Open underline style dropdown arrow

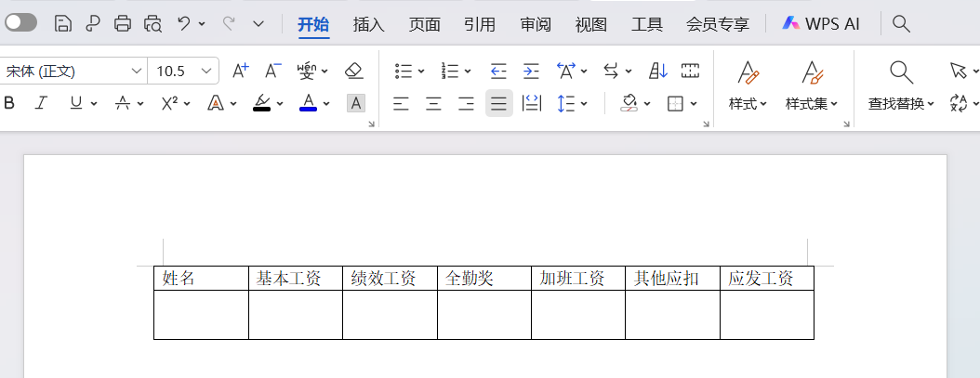point(94,104)
